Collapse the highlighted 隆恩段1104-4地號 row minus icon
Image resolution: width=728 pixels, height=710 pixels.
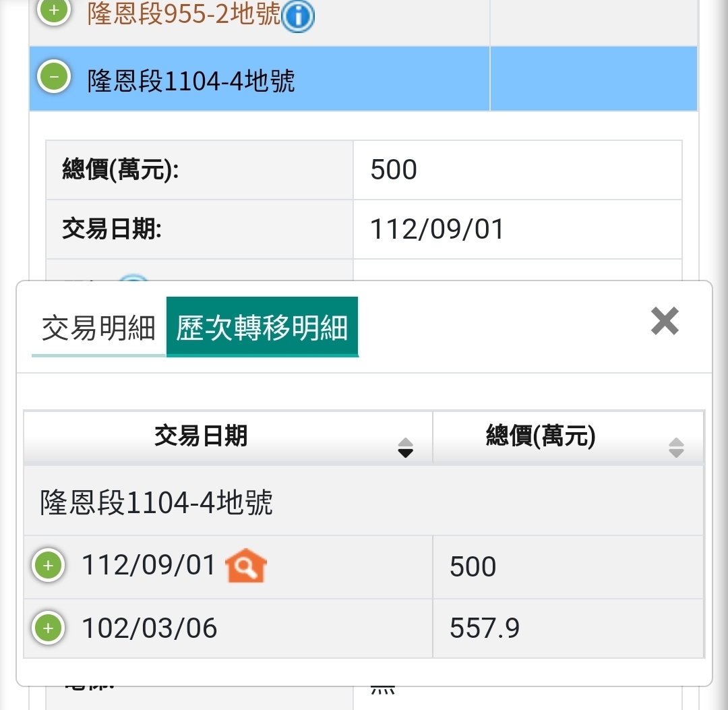coord(55,76)
